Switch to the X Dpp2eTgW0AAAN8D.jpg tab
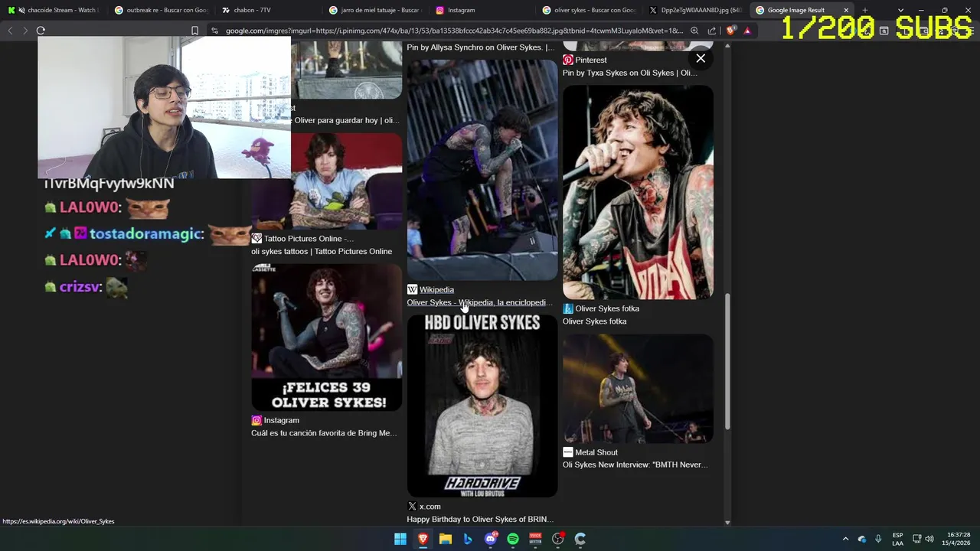 pos(695,10)
